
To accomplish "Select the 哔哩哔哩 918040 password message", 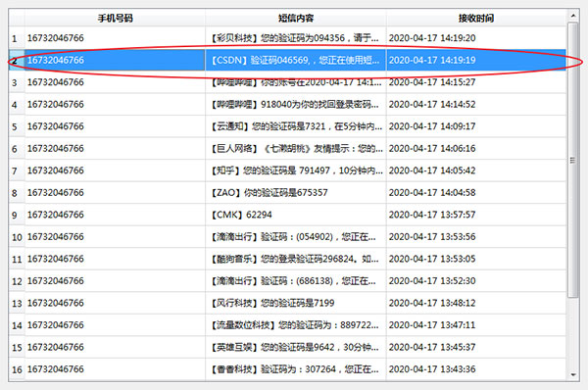I will point(296,104).
